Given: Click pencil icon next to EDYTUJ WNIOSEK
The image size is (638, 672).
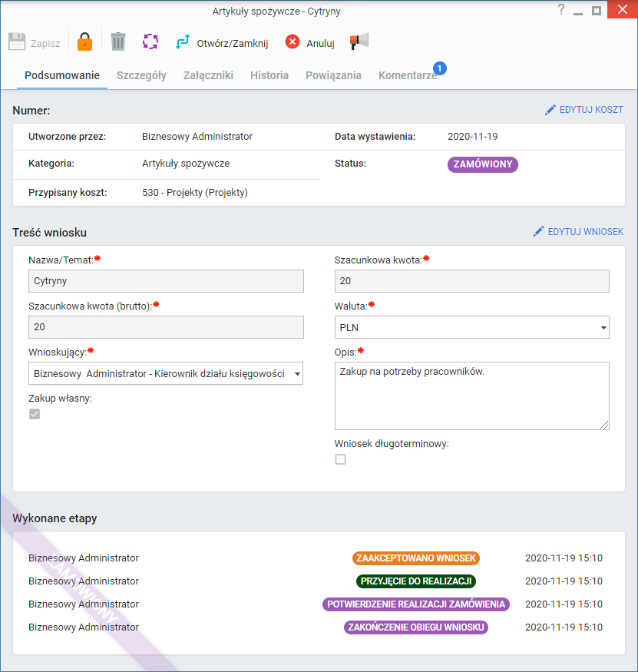Looking at the screenshot, I should point(539,232).
